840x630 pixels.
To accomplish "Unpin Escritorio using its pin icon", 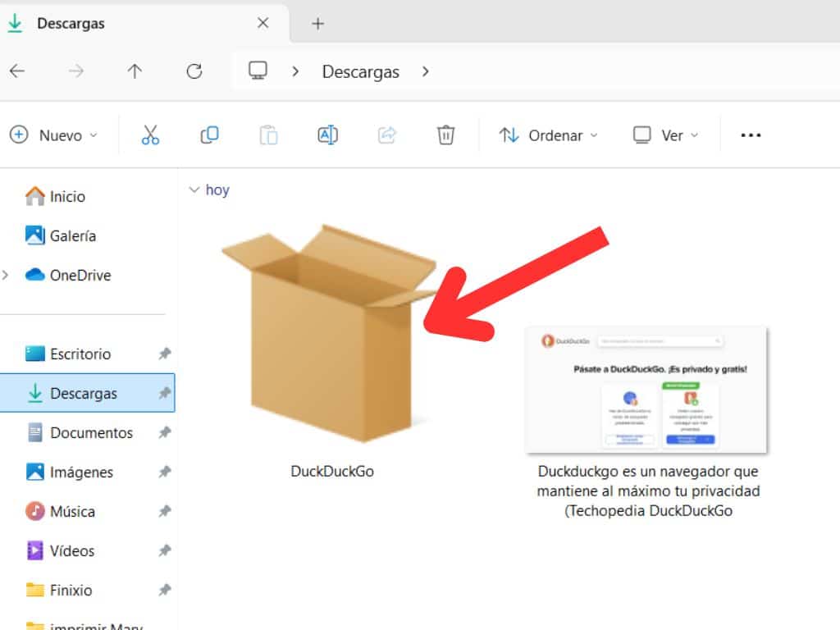I will click(164, 354).
